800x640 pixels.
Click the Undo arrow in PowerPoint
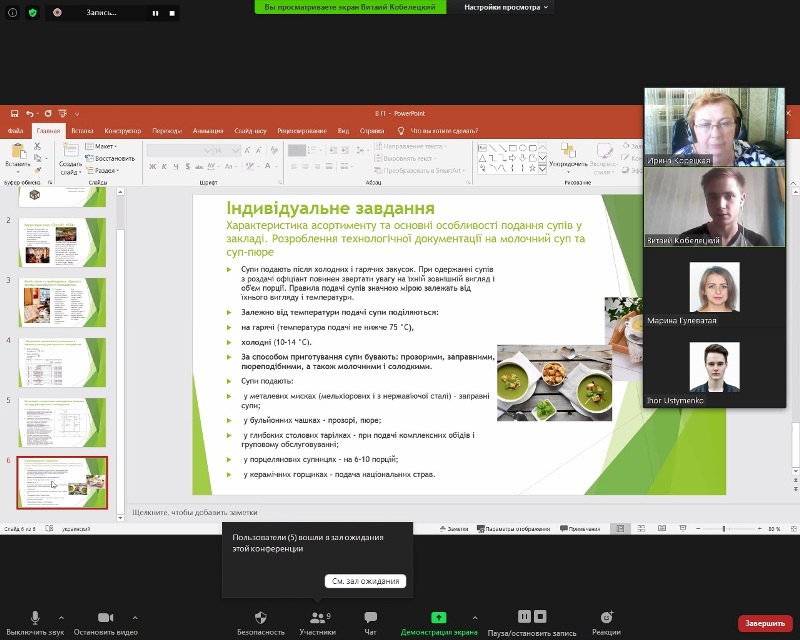30,113
